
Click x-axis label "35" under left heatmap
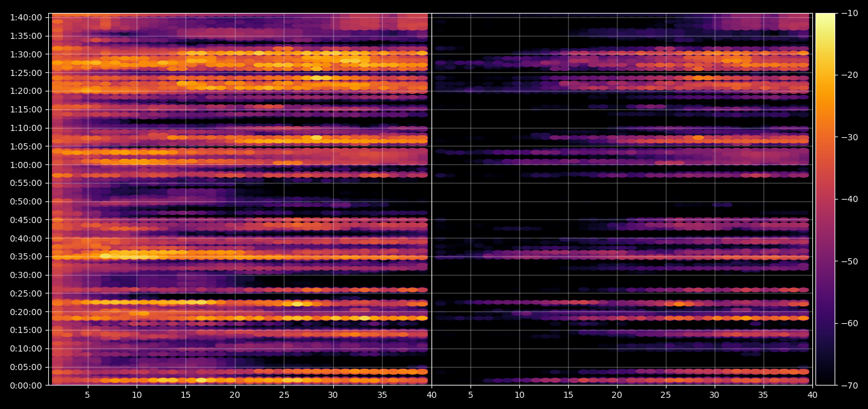[382, 395]
